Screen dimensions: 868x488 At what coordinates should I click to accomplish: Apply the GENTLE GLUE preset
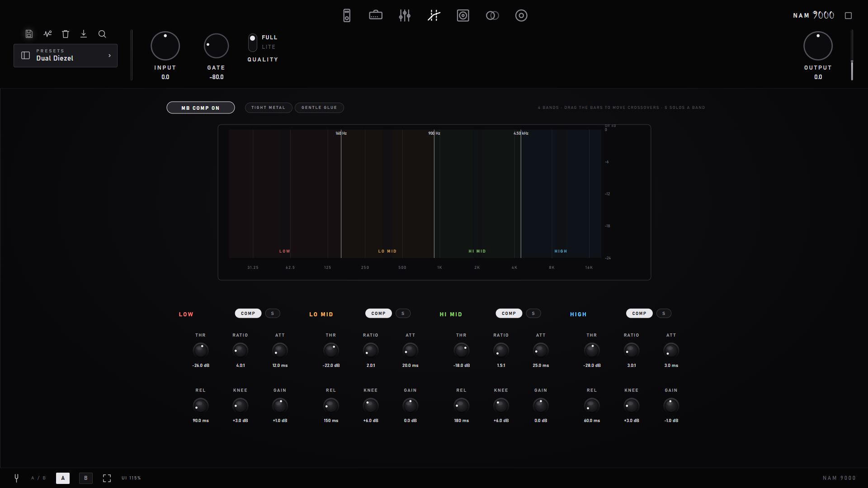(319, 108)
